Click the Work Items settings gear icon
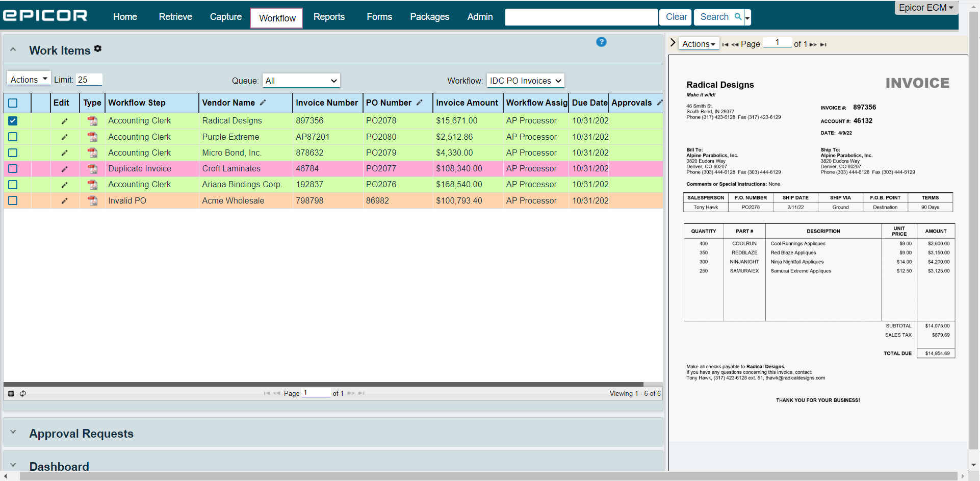This screenshot has height=481, width=980. point(97,48)
